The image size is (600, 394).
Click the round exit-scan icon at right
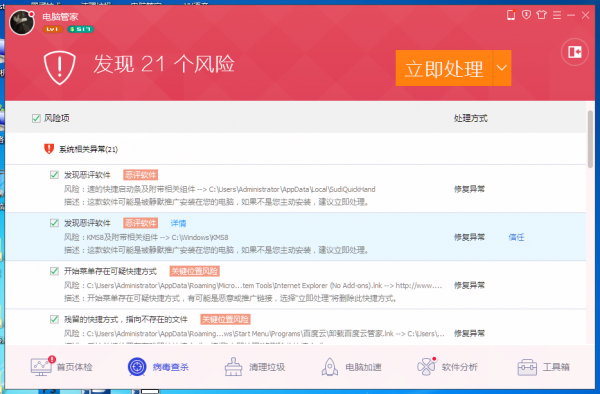coord(575,52)
